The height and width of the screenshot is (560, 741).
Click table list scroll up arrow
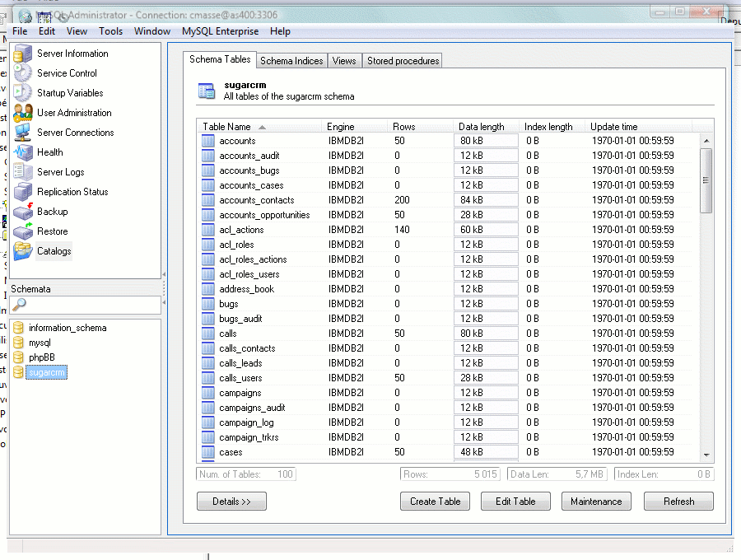[706, 141]
